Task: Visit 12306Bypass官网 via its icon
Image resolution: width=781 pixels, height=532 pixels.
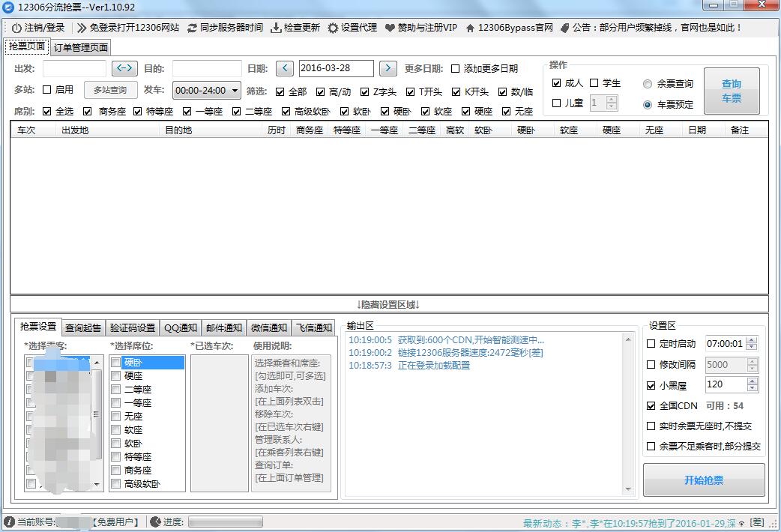Action: (x=472, y=28)
